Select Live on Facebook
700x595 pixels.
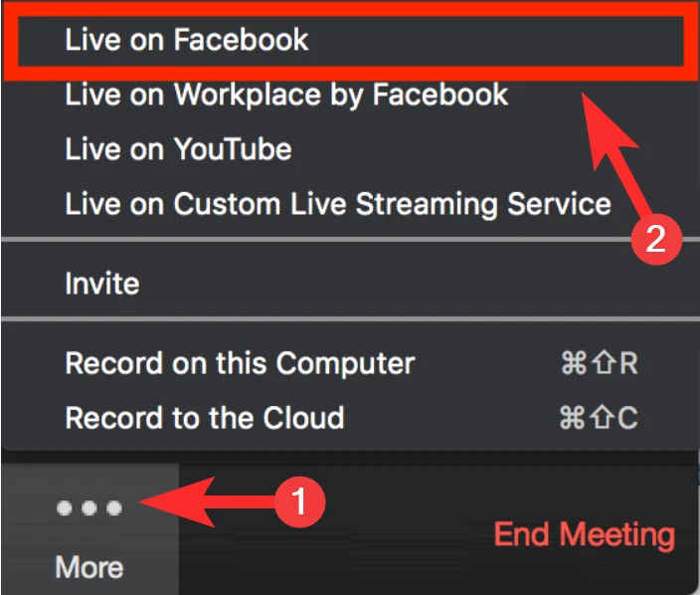point(187,40)
